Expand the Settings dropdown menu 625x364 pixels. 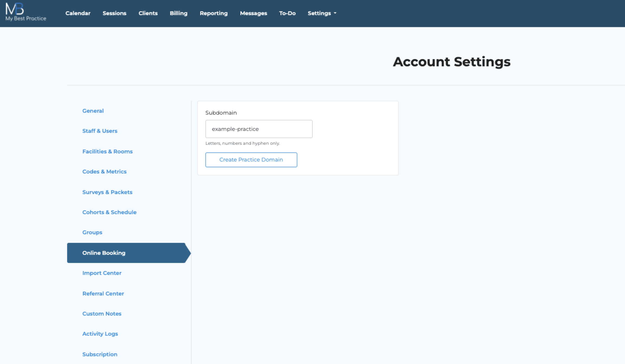pyautogui.click(x=322, y=13)
